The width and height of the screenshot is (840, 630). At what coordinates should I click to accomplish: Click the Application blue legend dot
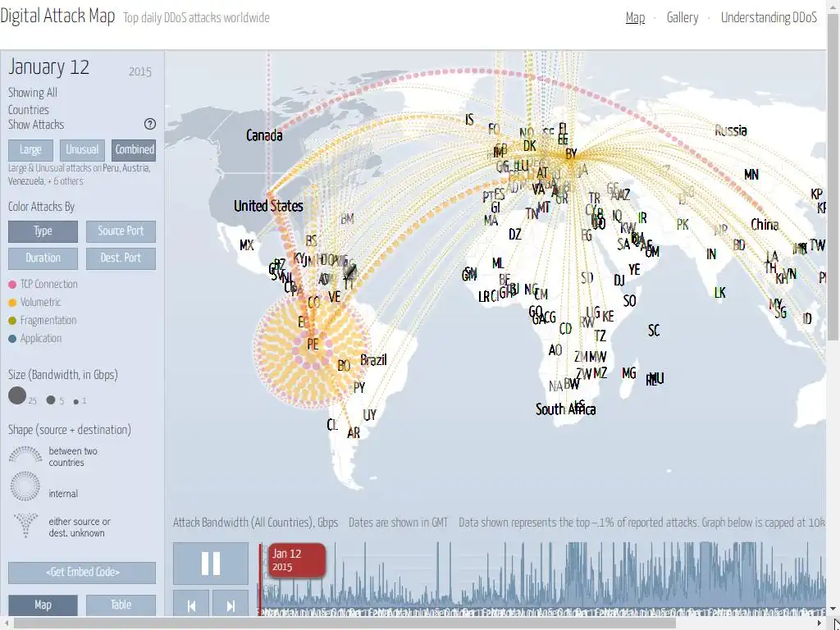pos(12,339)
